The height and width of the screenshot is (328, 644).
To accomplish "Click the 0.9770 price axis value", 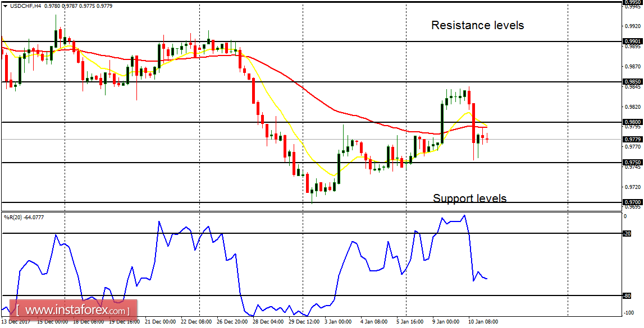I will point(633,146).
